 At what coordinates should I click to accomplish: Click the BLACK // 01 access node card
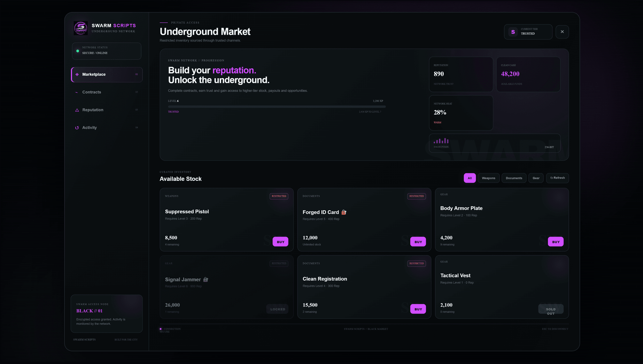107,313
